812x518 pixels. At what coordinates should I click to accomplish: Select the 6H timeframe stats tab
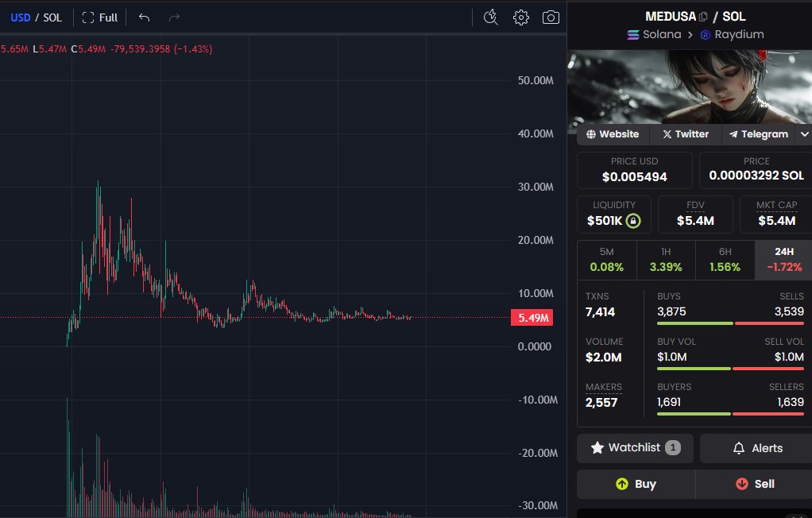tap(725, 260)
